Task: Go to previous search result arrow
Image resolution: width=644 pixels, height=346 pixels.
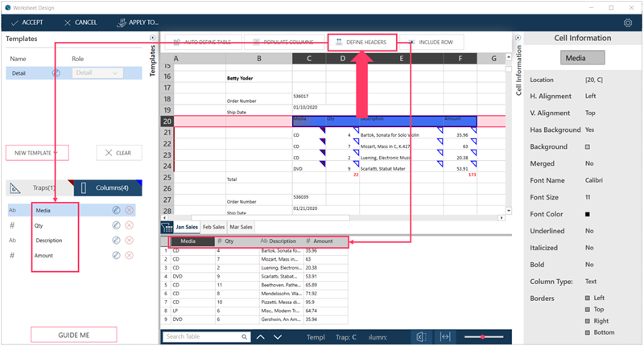Action: (260, 337)
